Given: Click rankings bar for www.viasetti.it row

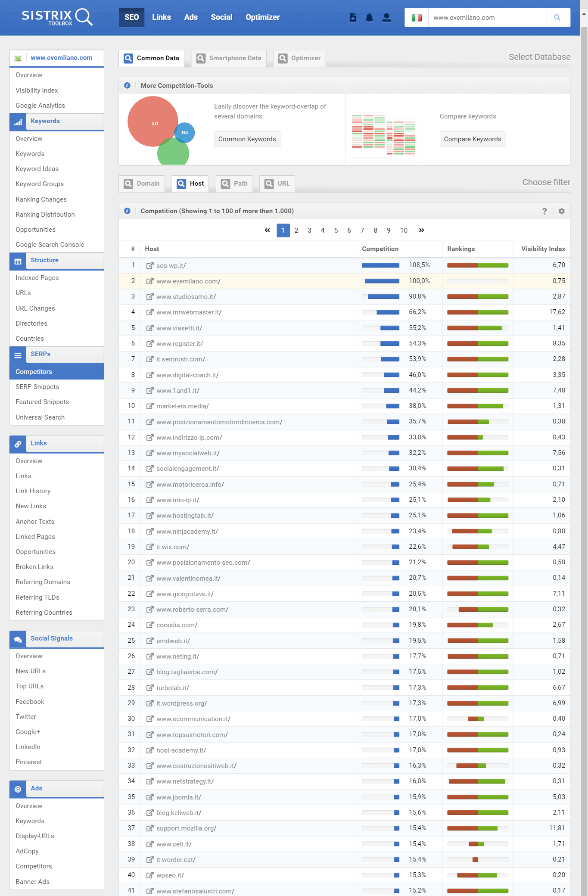Looking at the screenshot, I should point(478,328).
